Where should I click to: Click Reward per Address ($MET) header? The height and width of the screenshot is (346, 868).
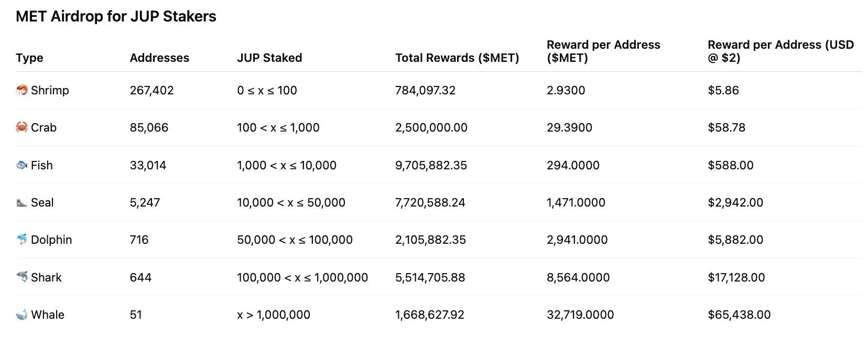603,51
